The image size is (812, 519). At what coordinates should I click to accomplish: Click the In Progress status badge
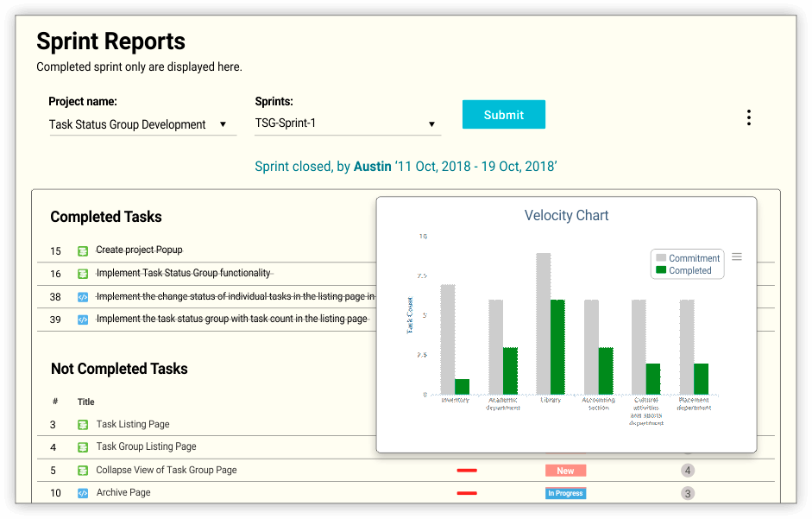tap(565, 493)
